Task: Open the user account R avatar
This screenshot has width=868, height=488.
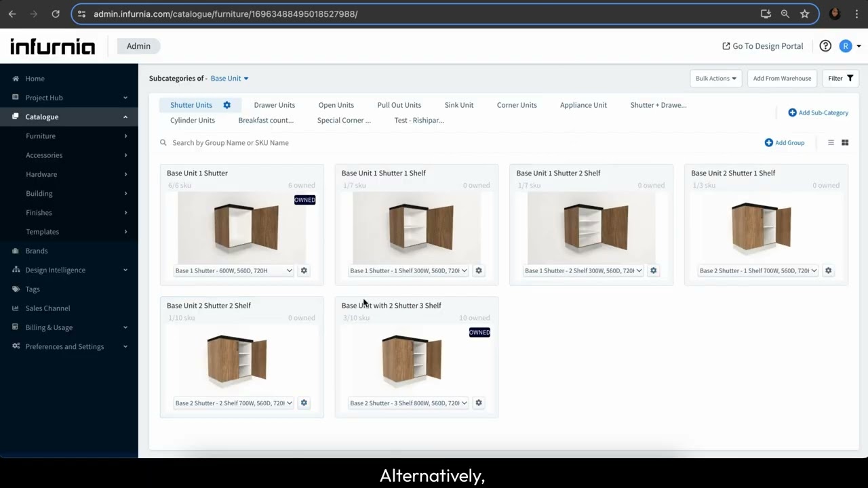Action: 845,46
